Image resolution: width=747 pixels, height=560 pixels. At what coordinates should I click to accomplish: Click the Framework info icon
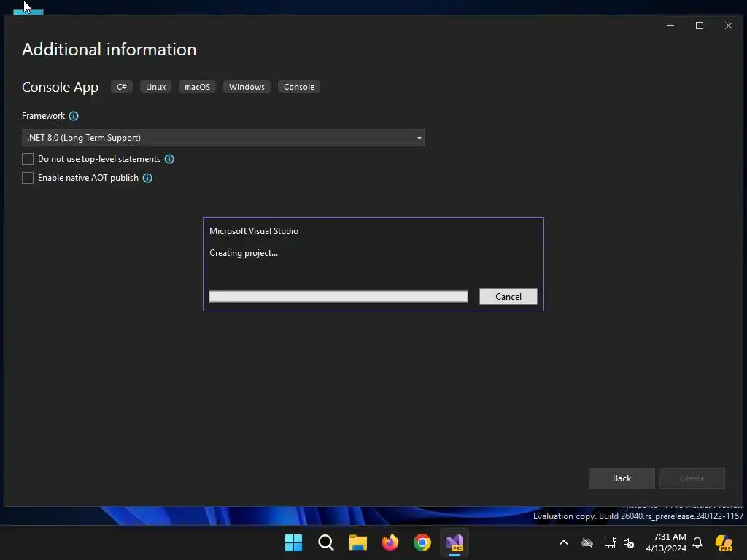74,116
